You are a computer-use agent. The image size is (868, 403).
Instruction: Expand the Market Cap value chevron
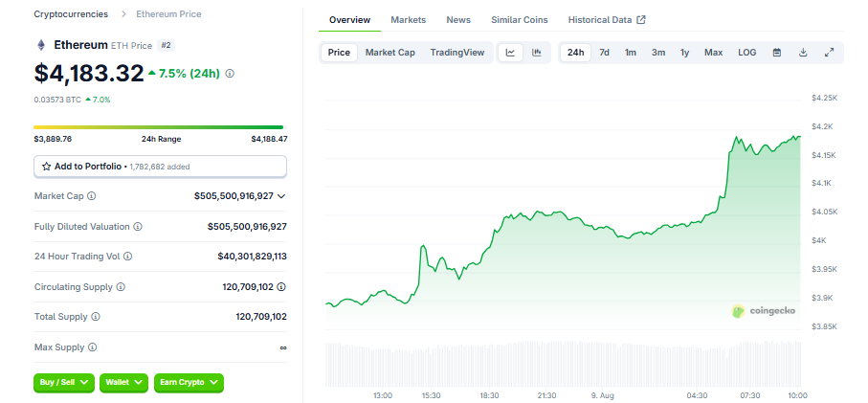click(x=281, y=196)
